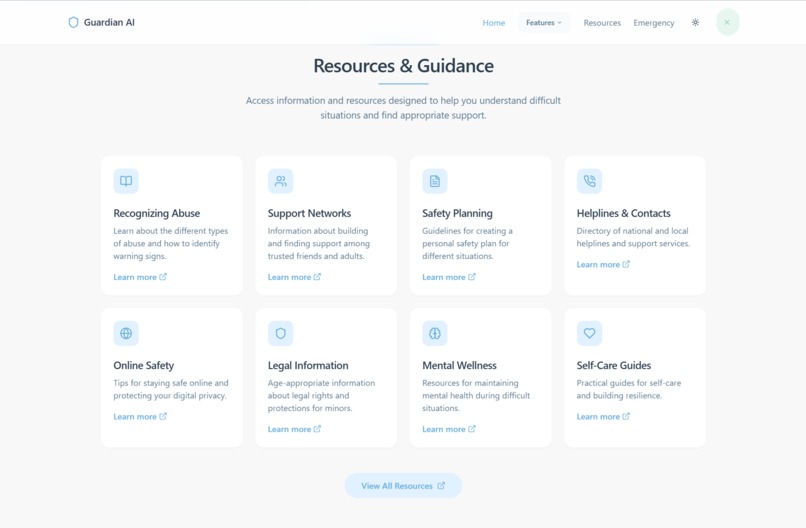Open Learn more under Recognizing Abuse

click(140, 277)
